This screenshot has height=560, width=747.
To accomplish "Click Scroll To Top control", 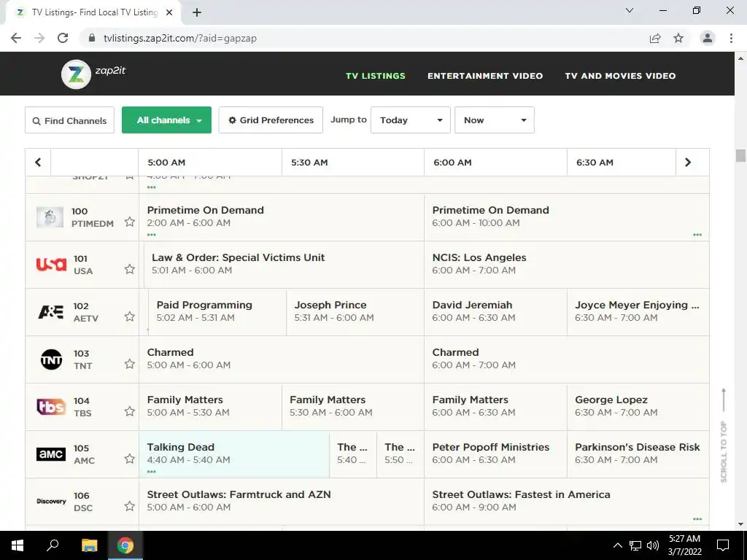I will click(x=724, y=436).
